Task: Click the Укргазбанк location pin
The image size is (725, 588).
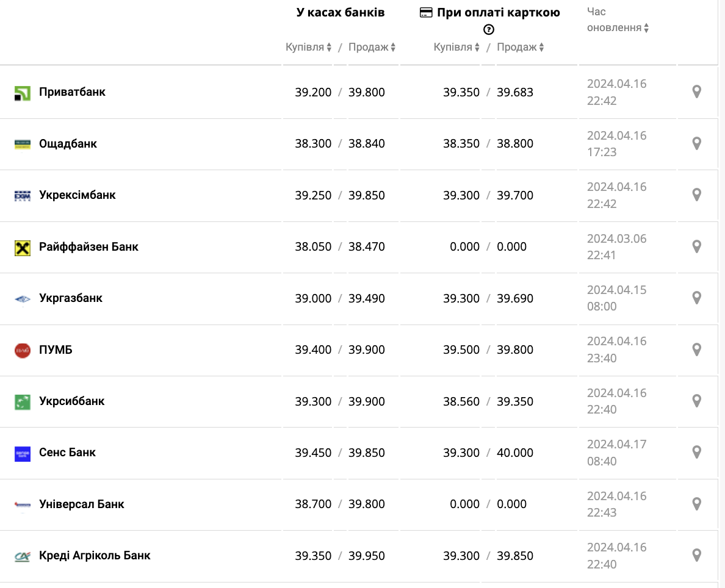Action: click(696, 298)
